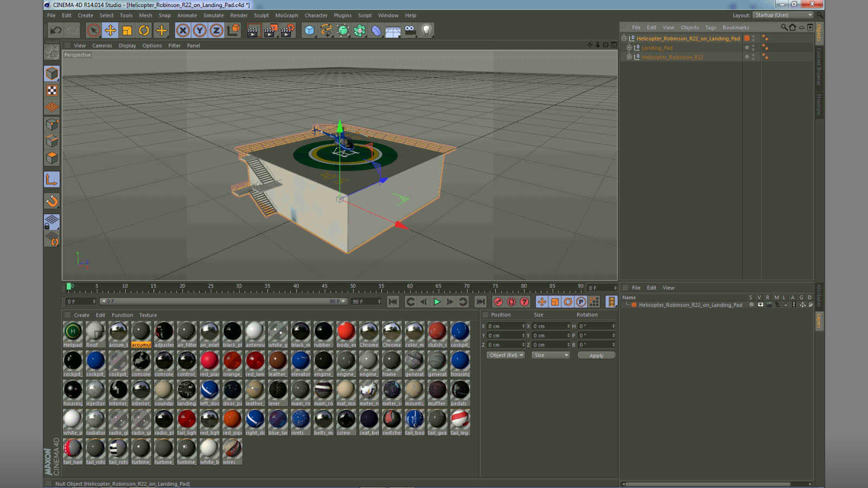Screen dimensions: 868x488
Task: Render to Picture Viewer
Action: (270, 30)
